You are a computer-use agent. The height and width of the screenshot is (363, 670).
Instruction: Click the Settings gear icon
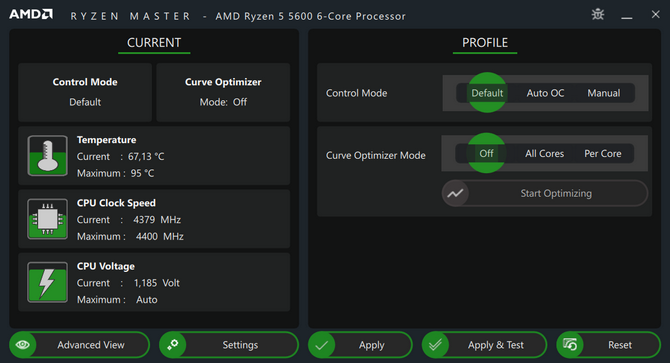(x=173, y=345)
